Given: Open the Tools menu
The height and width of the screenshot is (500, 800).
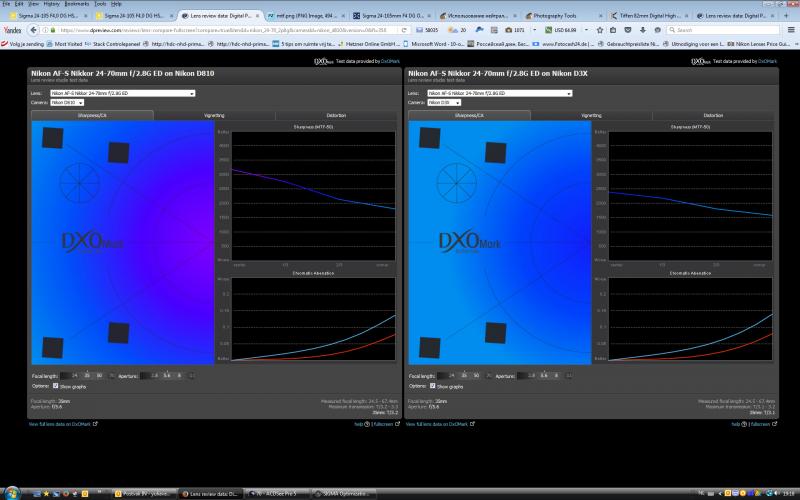Looking at the screenshot, I should point(101,4).
